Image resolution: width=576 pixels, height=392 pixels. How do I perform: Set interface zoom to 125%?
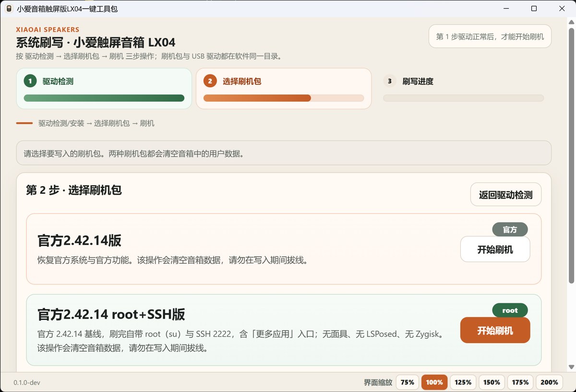coord(463,382)
